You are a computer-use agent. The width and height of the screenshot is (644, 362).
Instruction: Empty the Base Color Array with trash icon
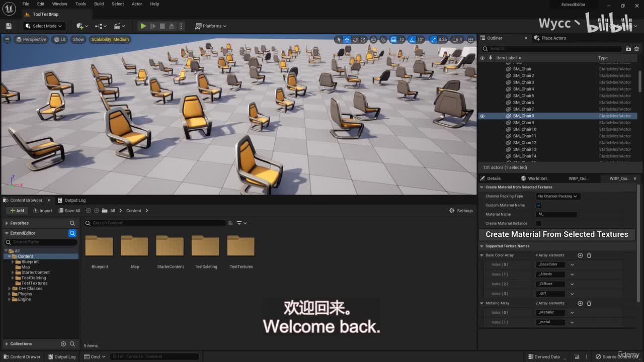[589, 255]
